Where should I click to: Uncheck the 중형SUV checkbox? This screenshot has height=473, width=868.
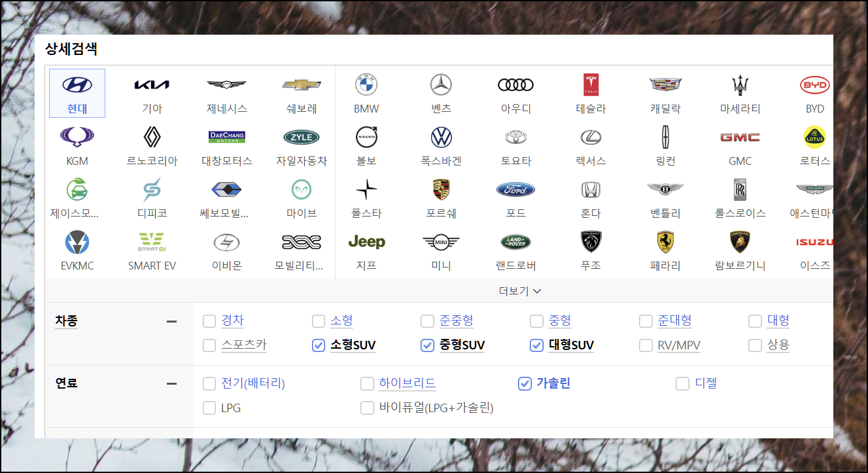coord(428,345)
